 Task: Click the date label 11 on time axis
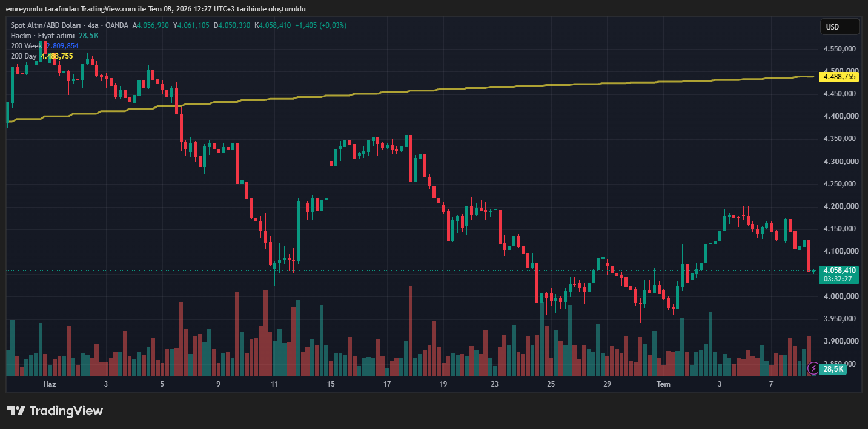(x=274, y=384)
